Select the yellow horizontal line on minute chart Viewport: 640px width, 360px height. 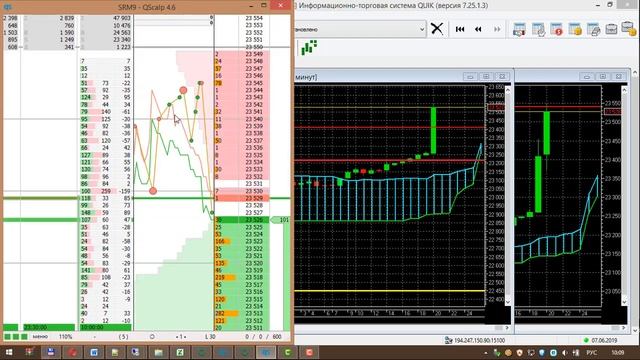(390, 291)
